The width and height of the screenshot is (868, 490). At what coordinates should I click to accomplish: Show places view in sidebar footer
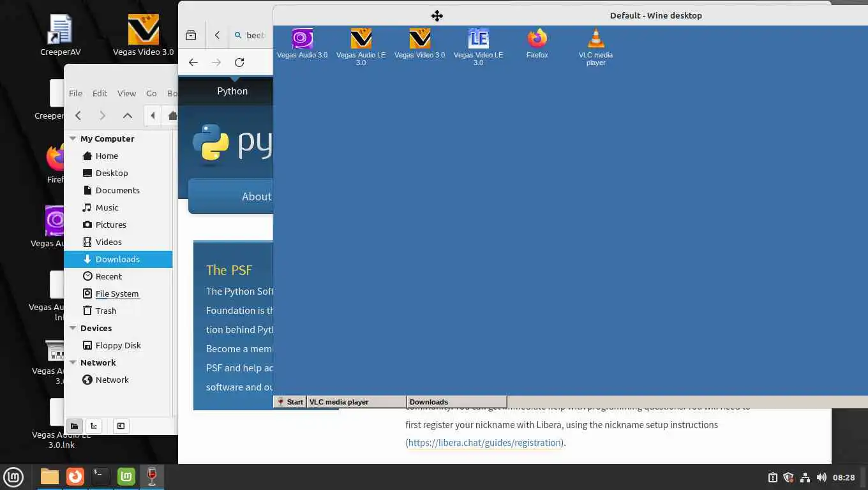(x=74, y=426)
